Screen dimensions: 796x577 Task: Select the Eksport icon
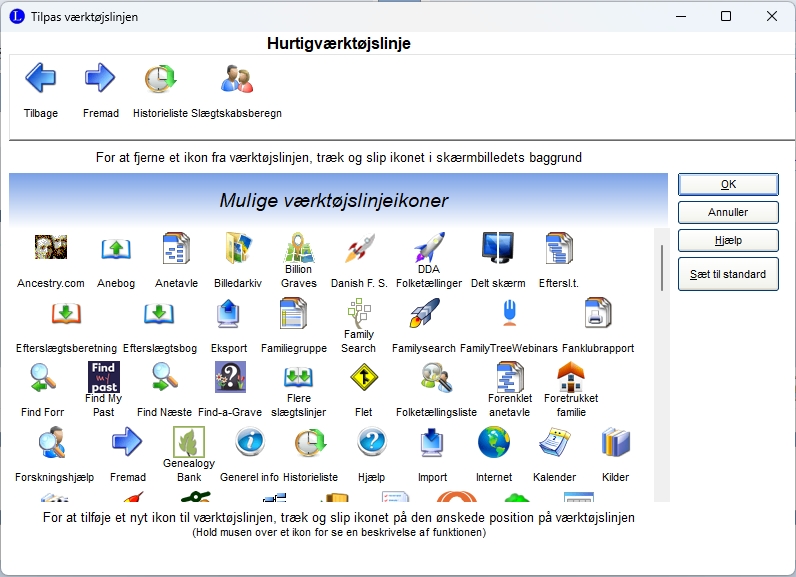(x=229, y=314)
